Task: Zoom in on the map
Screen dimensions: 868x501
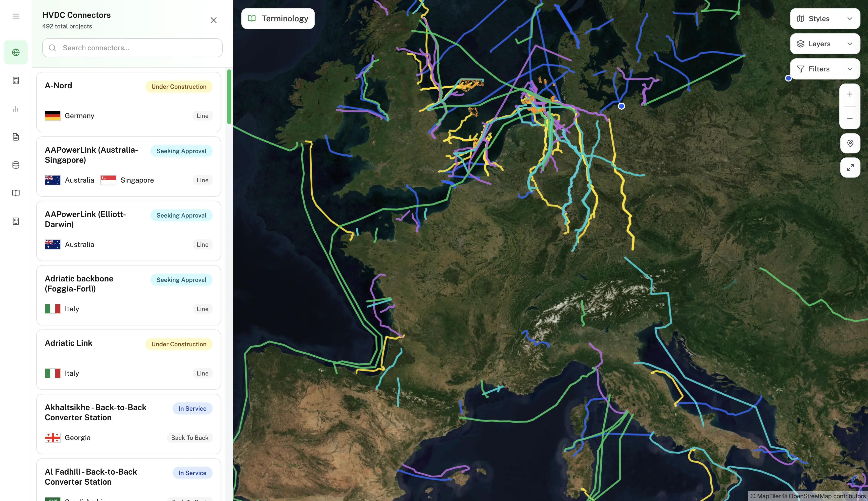Action: pos(850,94)
